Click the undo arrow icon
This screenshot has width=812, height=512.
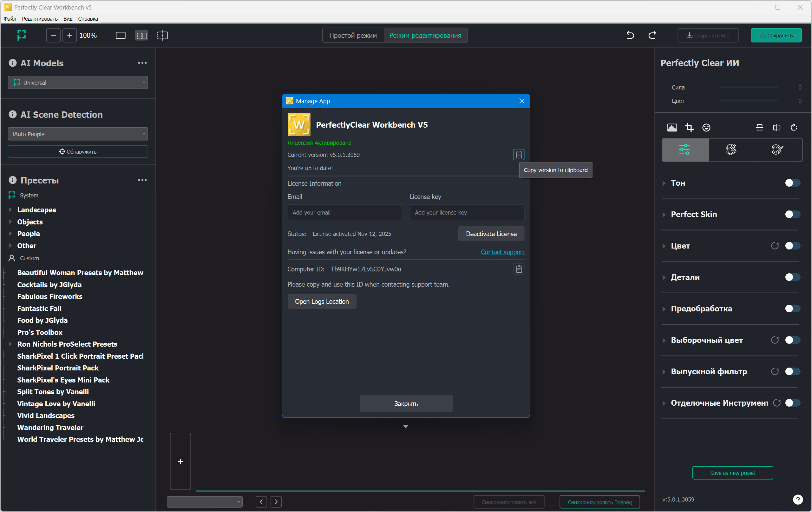[x=630, y=35]
